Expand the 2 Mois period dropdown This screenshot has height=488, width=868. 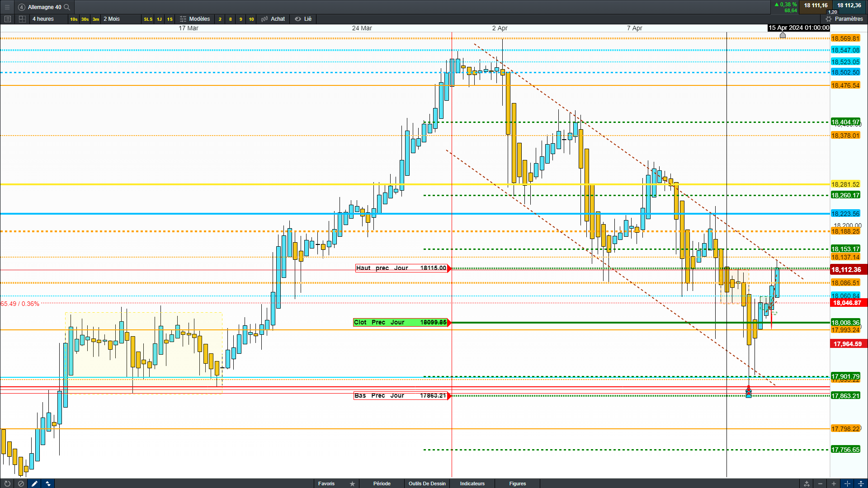coord(112,19)
